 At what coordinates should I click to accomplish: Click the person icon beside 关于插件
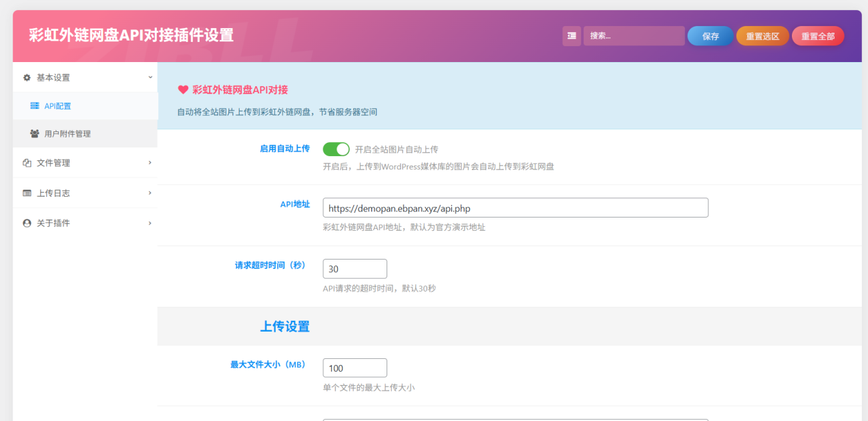(x=26, y=223)
